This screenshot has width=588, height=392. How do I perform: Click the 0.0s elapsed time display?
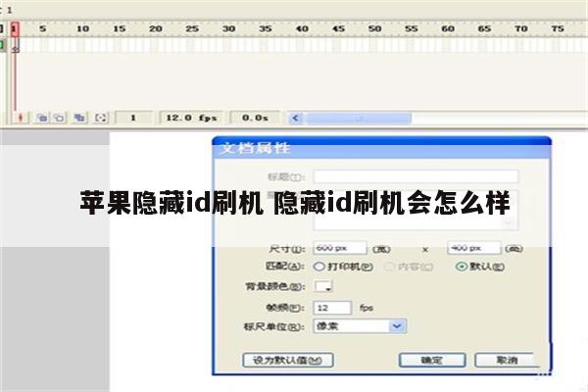coord(255,118)
